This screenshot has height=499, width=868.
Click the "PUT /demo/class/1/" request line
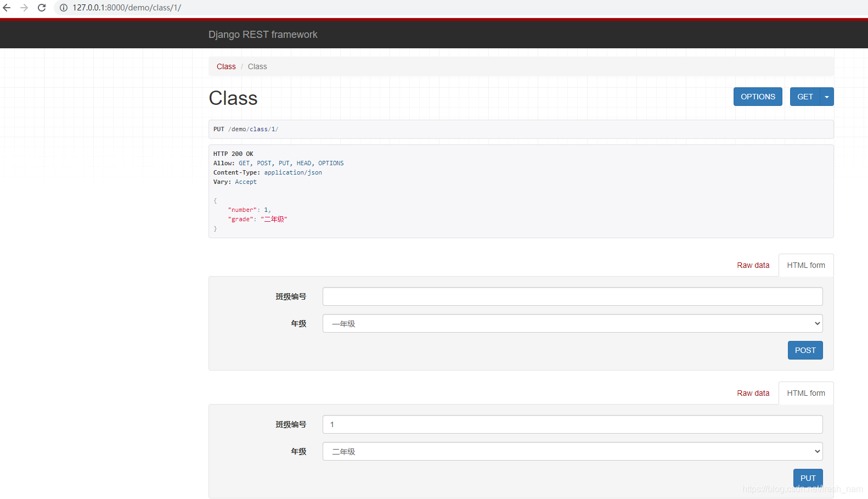(246, 129)
